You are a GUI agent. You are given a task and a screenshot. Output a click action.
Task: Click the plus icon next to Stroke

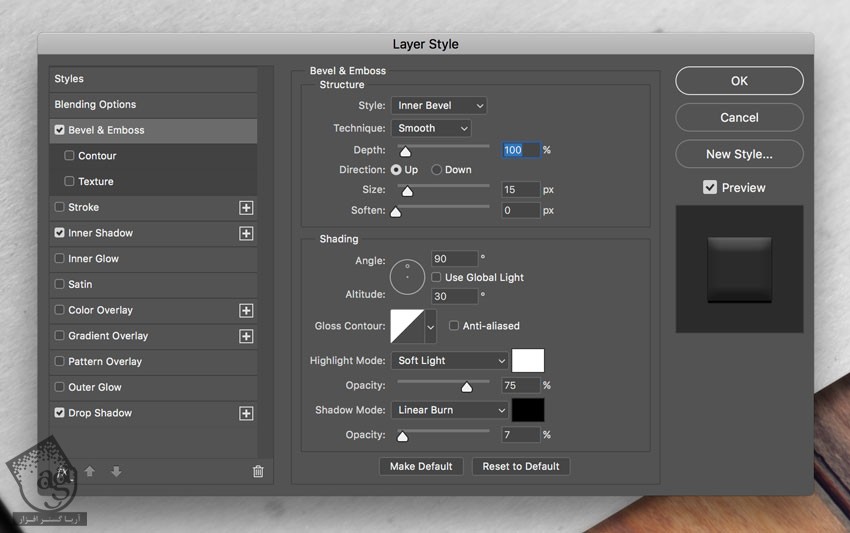click(x=246, y=208)
